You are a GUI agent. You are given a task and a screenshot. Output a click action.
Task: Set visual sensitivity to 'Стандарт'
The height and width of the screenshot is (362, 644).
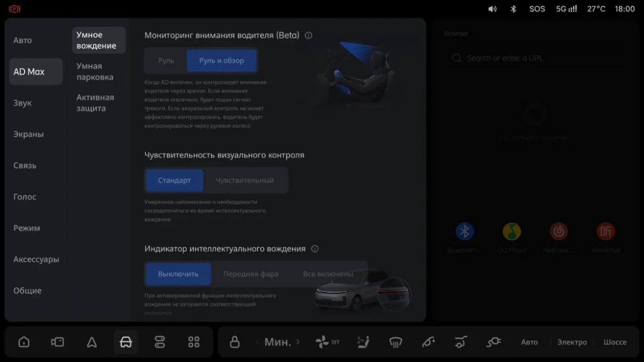coord(175,180)
